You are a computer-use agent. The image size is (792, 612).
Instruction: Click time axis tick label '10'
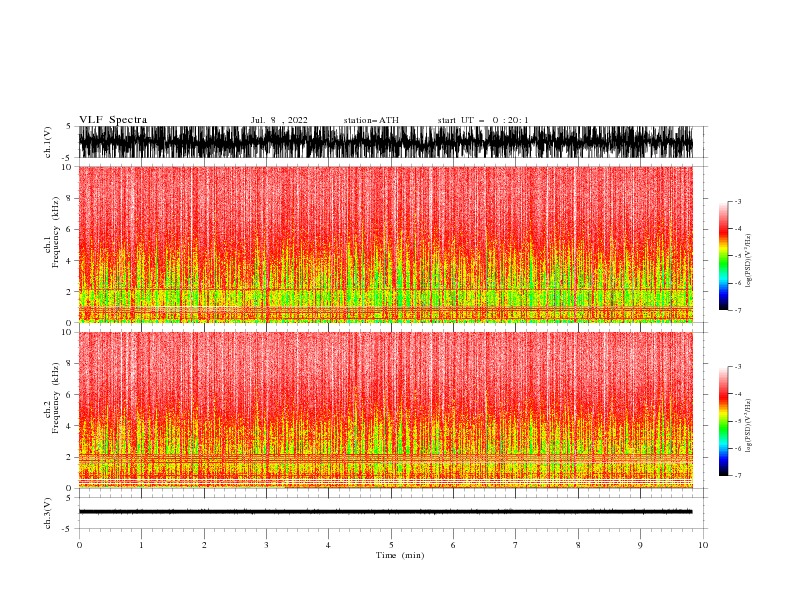(x=703, y=545)
